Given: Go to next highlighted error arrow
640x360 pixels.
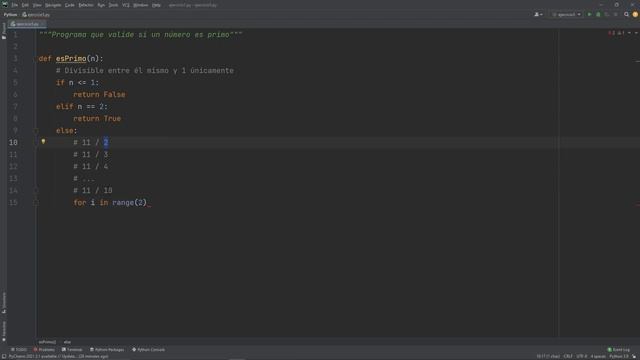Looking at the screenshot, I should click(636, 33).
